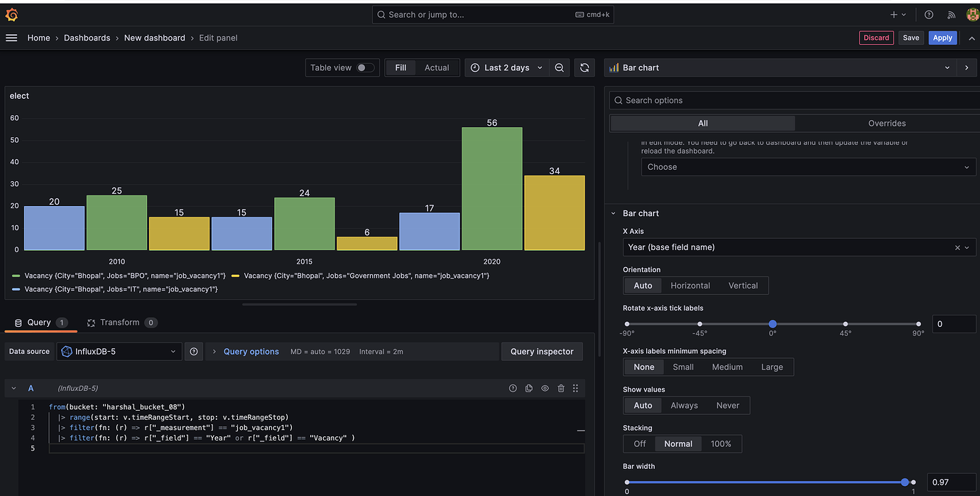Switch to the Overrides tab
The width and height of the screenshot is (980, 496).
(888, 123)
